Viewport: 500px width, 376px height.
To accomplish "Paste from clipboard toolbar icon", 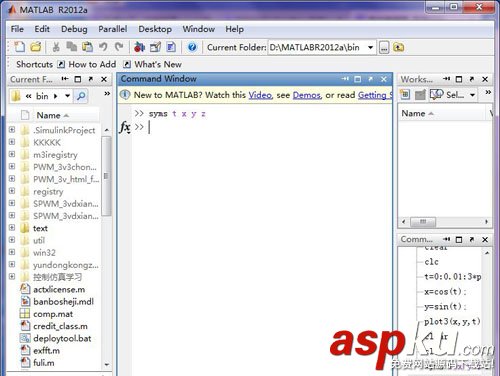I will pyautogui.click(x=87, y=47).
